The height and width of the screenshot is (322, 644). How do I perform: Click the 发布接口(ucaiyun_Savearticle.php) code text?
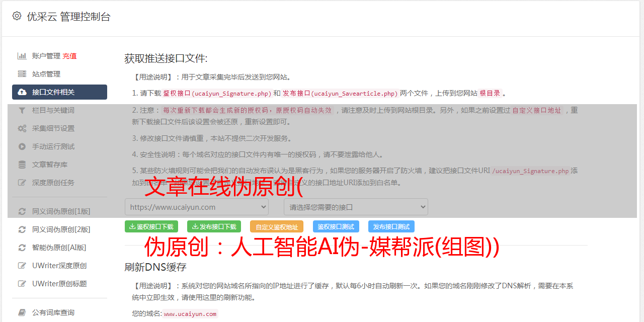[340, 93]
